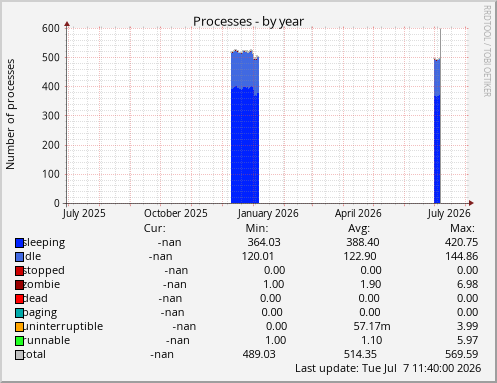Click the uninterruptible legend color swatch

coord(19,327)
